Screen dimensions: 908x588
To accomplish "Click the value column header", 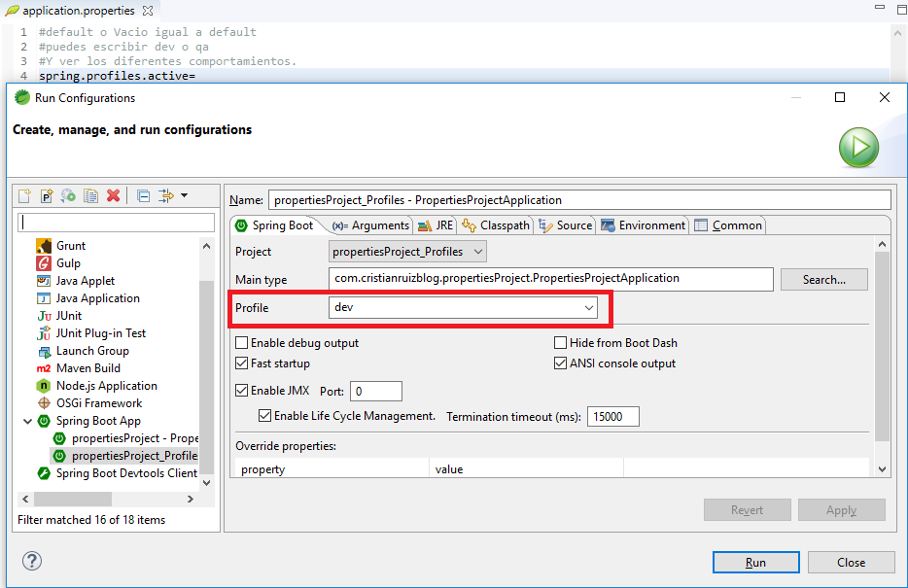I will point(526,469).
